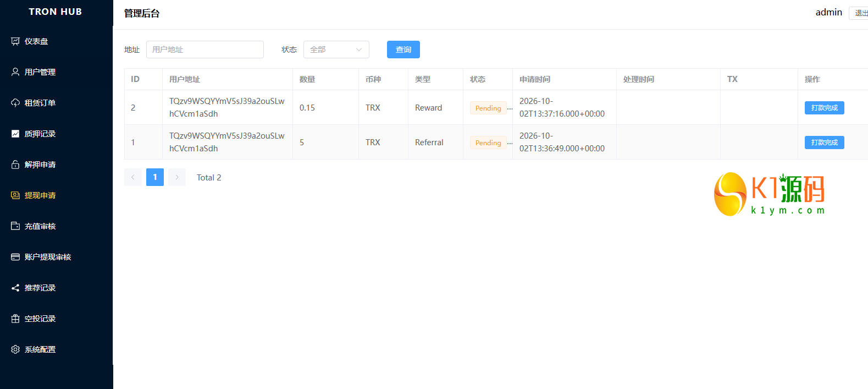
Task: Open the 仪表盘 dashboard icon
Action: tap(15, 41)
